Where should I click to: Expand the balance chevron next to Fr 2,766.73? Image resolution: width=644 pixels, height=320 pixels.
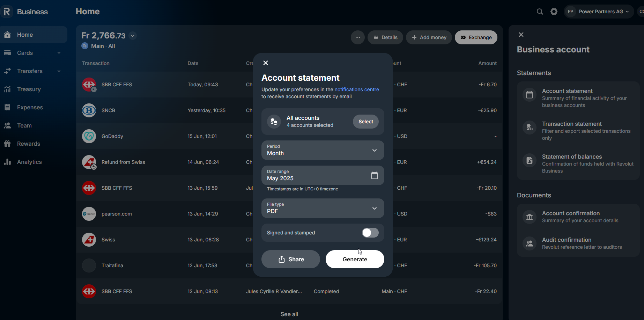point(133,36)
